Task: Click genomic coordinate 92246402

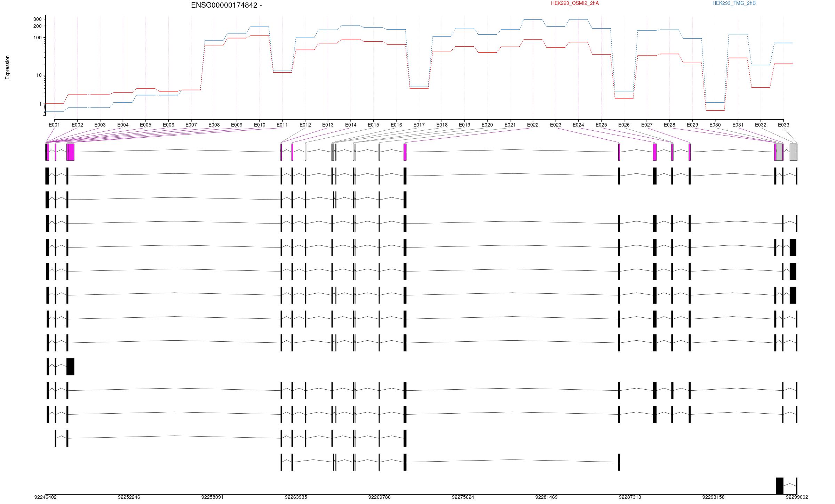Action: tap(46, 497)
